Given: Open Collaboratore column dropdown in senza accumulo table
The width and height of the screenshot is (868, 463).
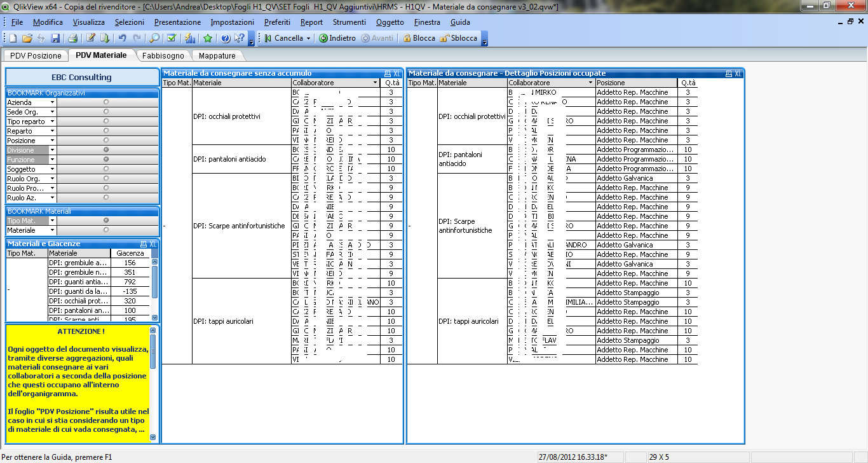Looking at the screenshot, I should click(375, 83).
